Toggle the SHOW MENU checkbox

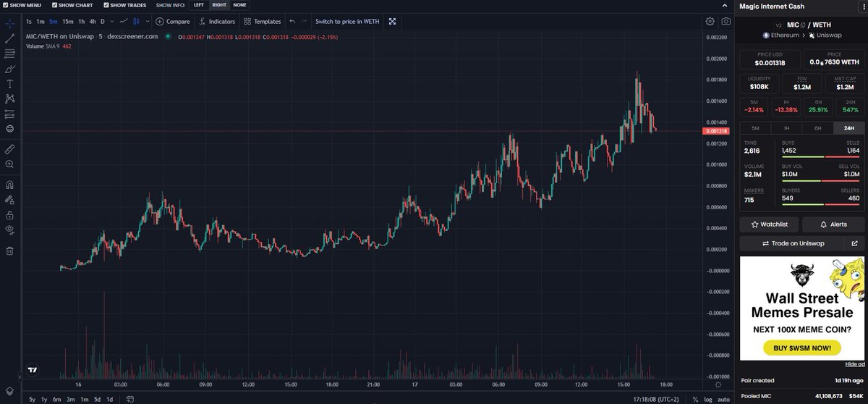(x=5, y=5)
